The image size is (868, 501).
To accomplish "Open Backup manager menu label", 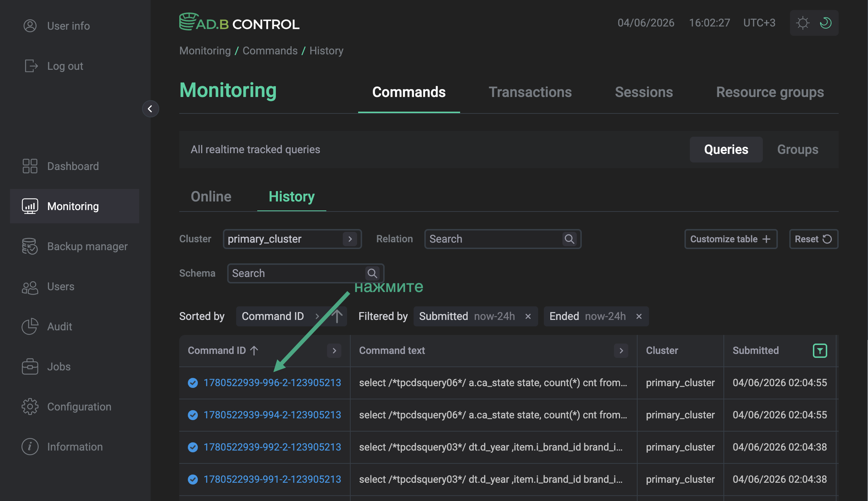I will tap(87, 246).
